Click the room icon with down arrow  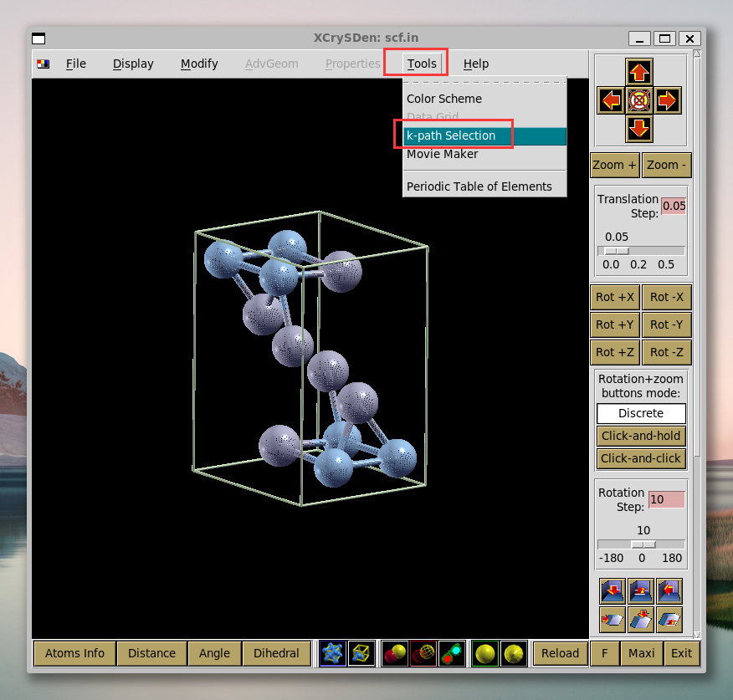tap(613, 591)
